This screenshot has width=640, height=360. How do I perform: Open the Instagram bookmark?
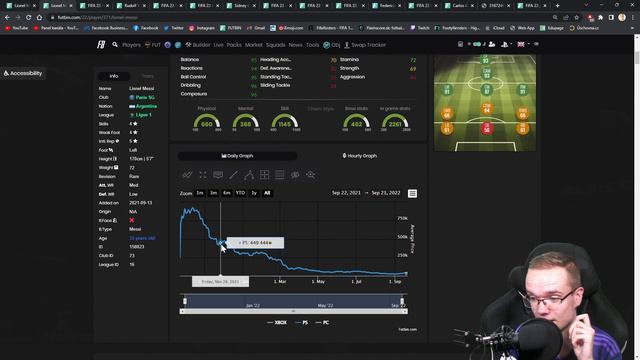click(202, 28)
